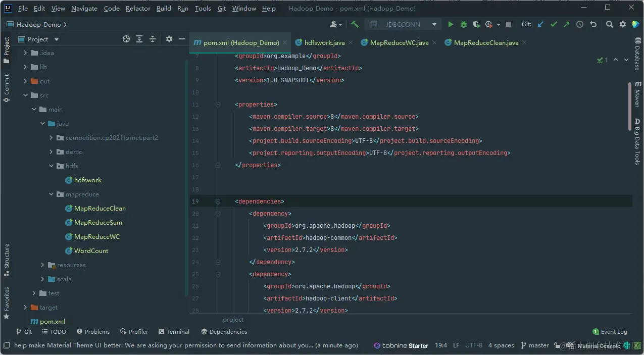Open the Git tool window at bottom
This screenshot has width=644, height=355.
coord(24,332)
